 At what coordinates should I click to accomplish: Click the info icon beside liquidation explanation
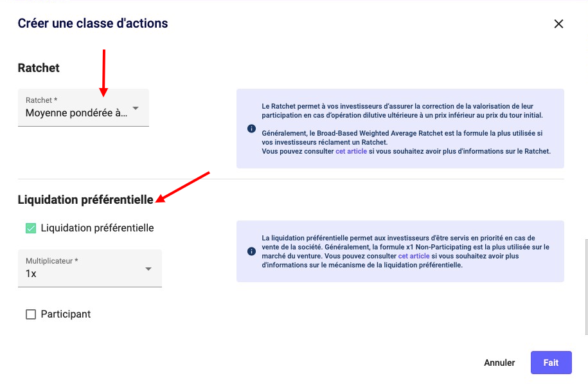click(x=251, y=251)
